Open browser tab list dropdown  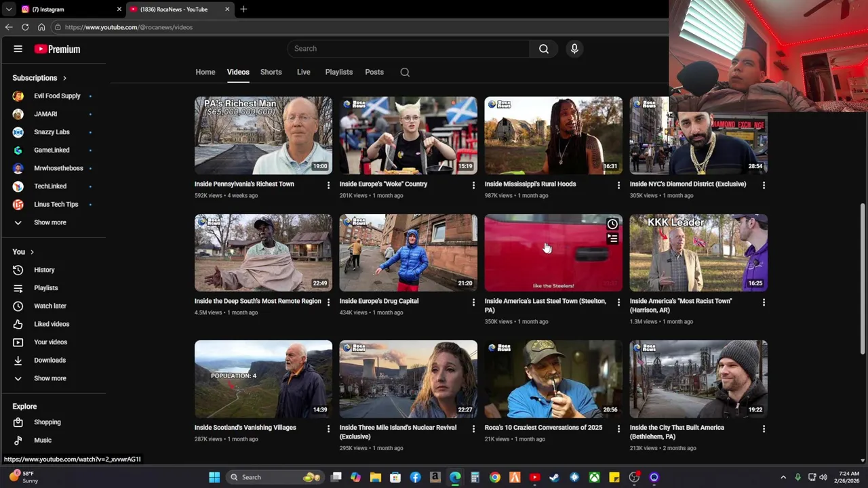pyautogui.click(x=8, y=9)
